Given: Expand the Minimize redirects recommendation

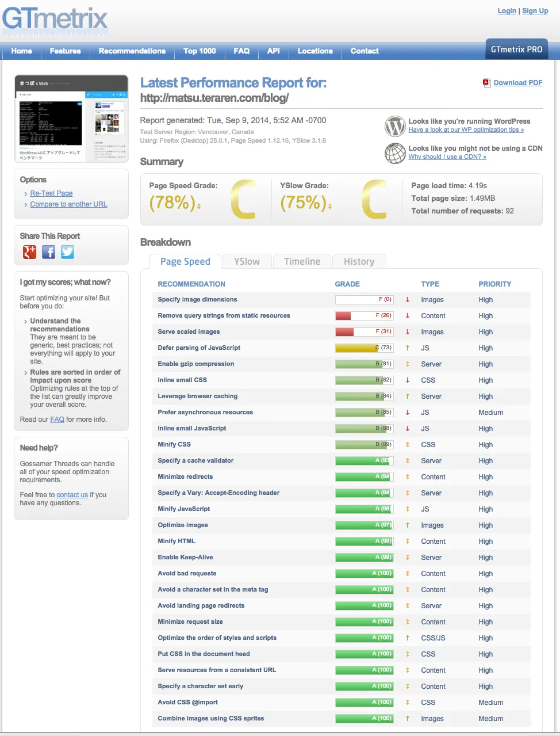Looking at the screenshot, I should (x=185, y=476).
